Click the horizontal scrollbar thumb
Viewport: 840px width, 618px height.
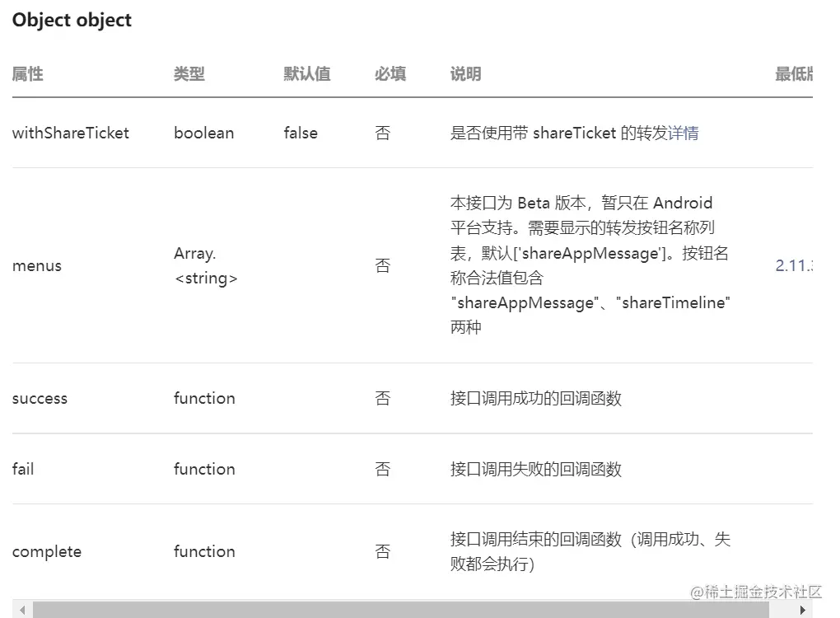[399, 611]
